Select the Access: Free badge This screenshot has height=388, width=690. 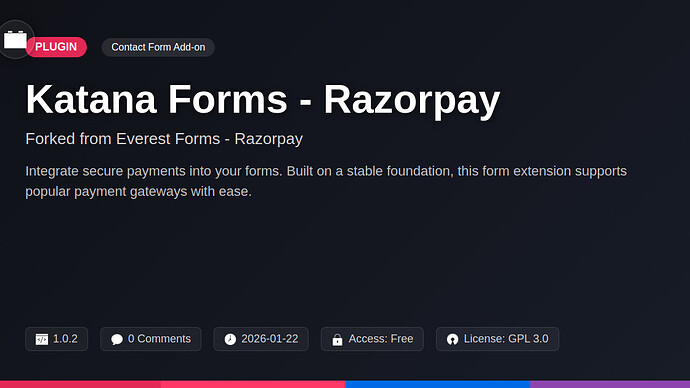point(372,339)
